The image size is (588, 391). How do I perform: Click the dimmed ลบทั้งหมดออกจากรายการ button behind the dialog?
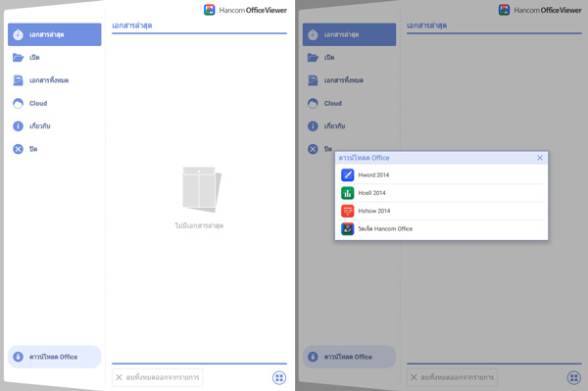[452, 377]
